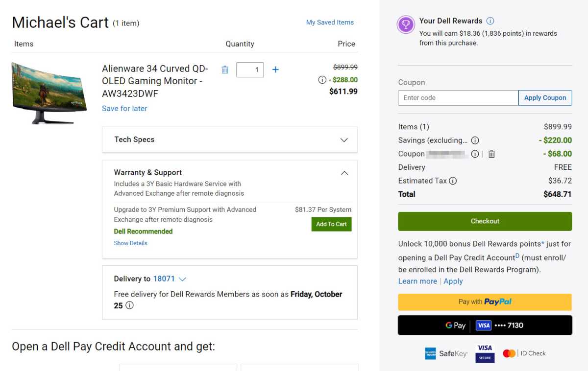
Task: Increase quantity with the plus icon
Action: pyautogui.click(x=275, y=70)
